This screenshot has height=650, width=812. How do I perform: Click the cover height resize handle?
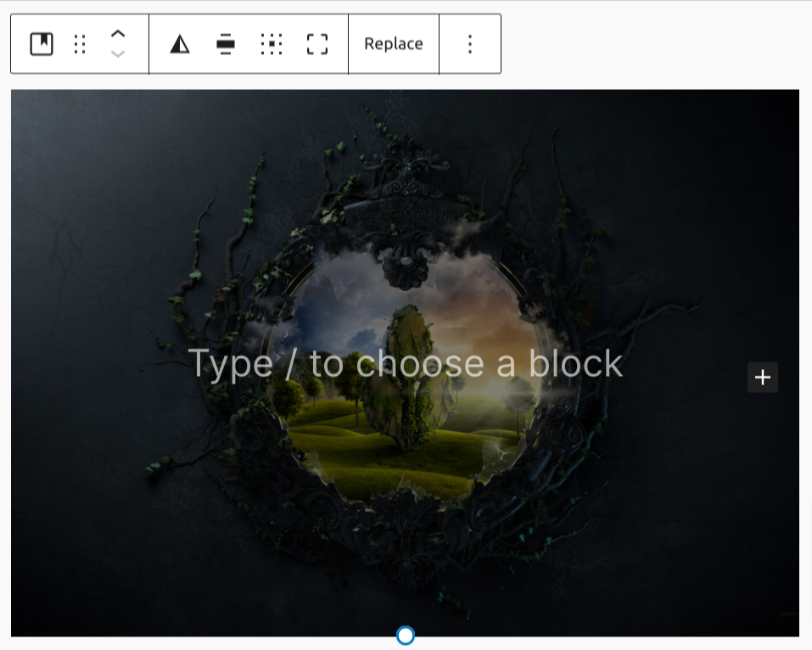pos(406,635)
